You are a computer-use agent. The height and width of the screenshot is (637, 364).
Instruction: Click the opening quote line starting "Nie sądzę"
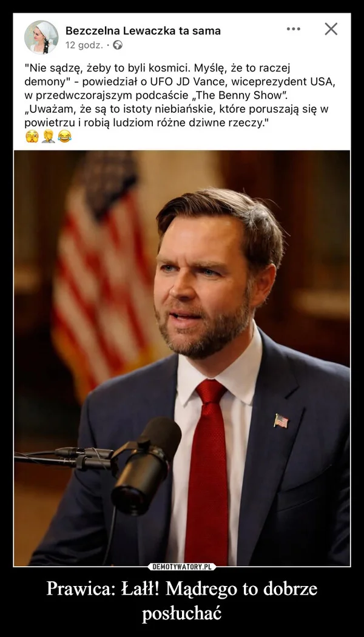[x=158, y=67]
